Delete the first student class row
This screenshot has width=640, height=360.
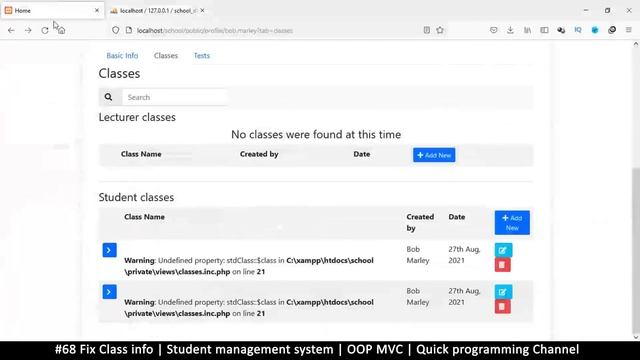(502, 265)
